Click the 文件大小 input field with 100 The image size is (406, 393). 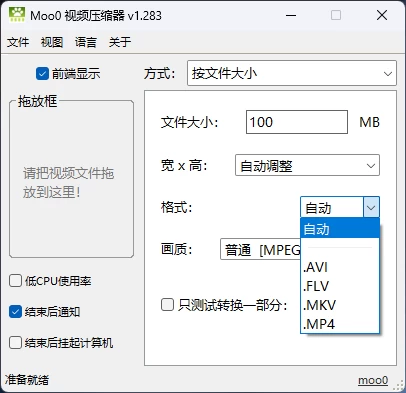(297, 122)
